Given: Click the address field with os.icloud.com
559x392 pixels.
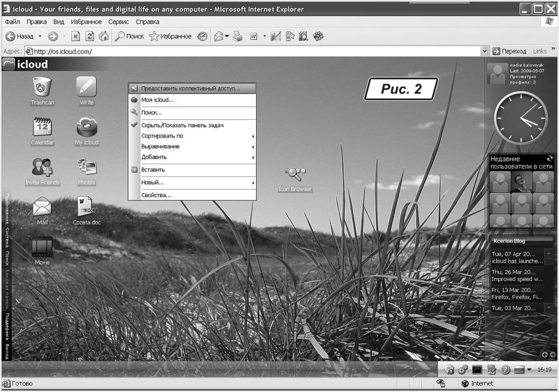Looking at the screenshot, I should [251, 51].
